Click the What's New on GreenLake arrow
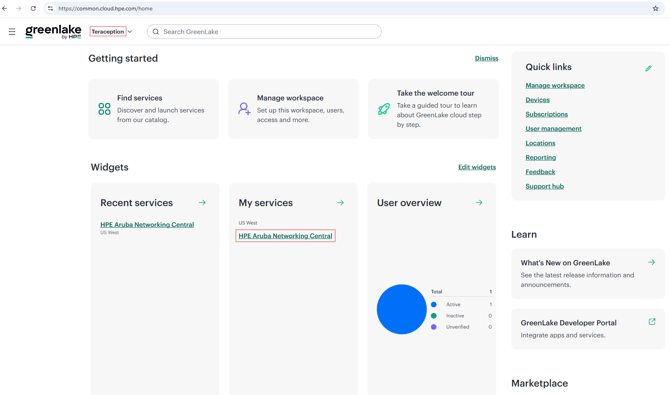Viewport: 670px width, 395px height. (652, 262)
